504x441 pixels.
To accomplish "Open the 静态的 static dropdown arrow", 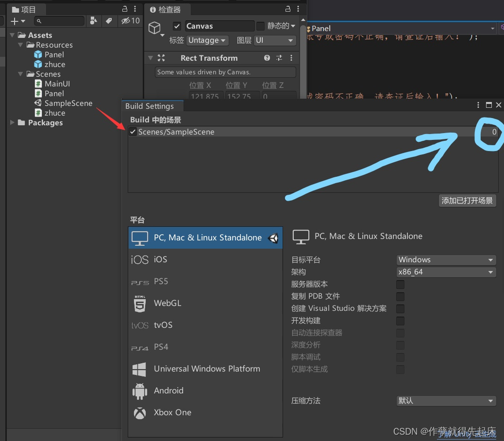I will click(x=293, y=26).
